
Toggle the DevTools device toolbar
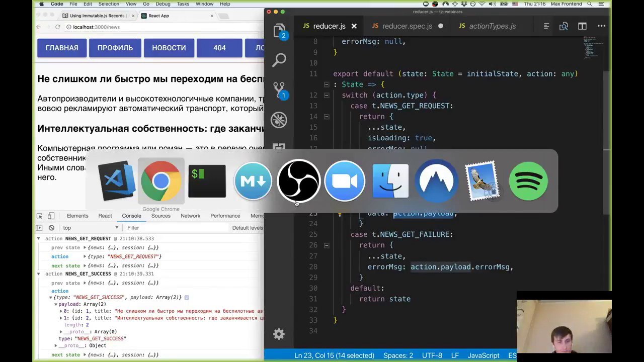(x=51, y=216)
